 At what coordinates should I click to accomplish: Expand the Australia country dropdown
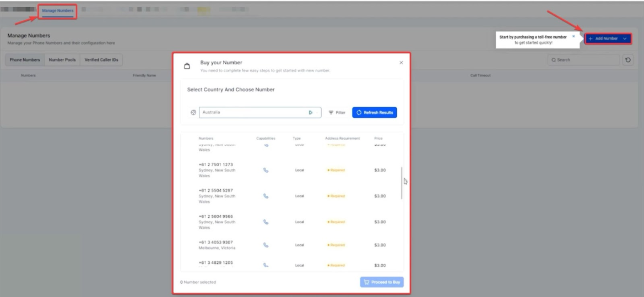pyautogui.click(x=311, y=112)
